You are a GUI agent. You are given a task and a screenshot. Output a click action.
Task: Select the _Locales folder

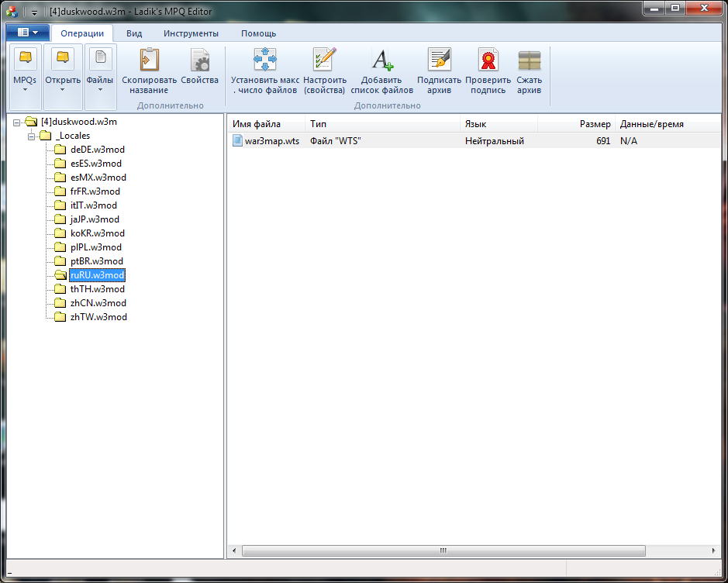[72, 136]
